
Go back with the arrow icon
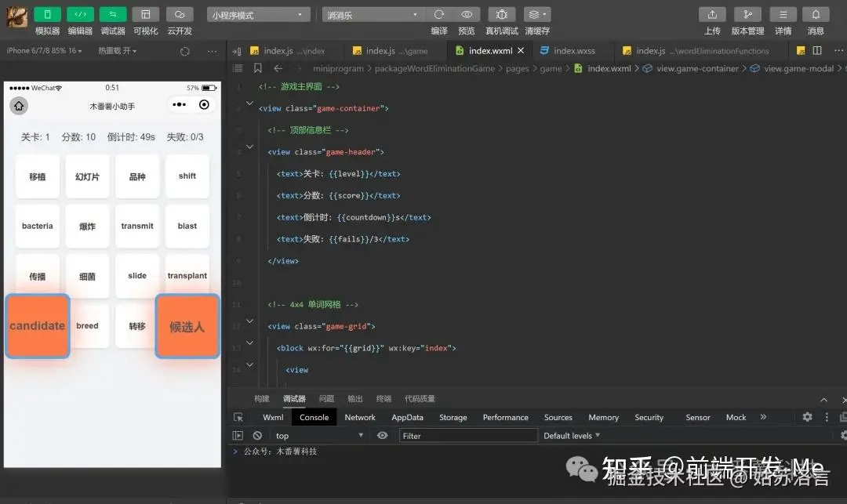click(278, 68)
